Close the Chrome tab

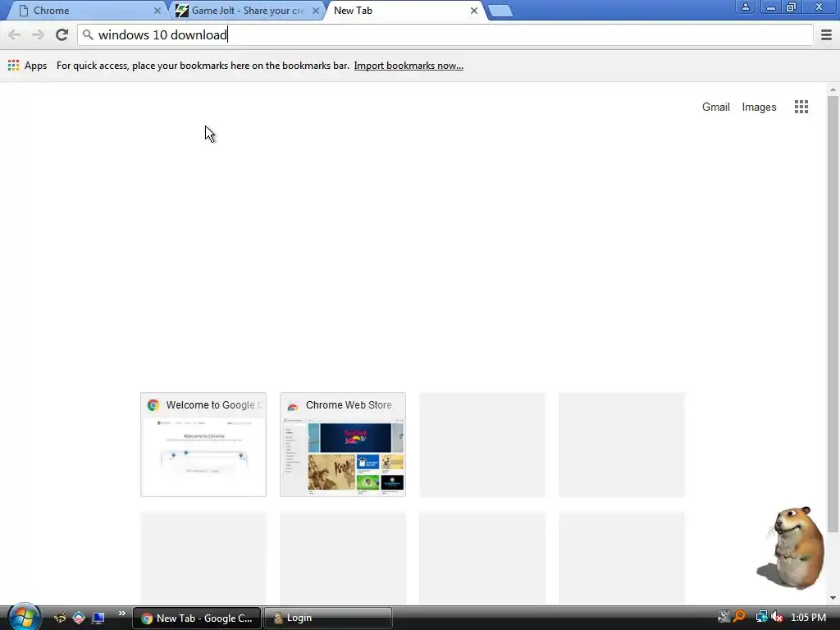157,11
